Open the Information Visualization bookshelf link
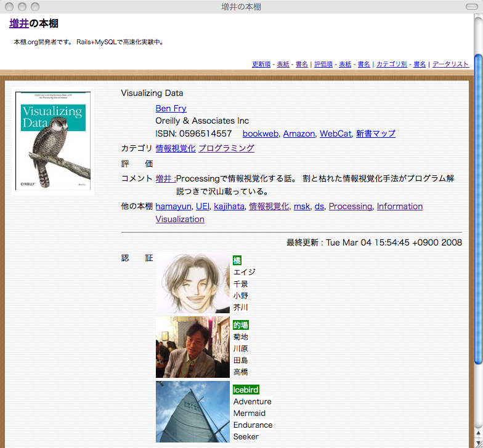Screen dimensions: 483x448 399,206
